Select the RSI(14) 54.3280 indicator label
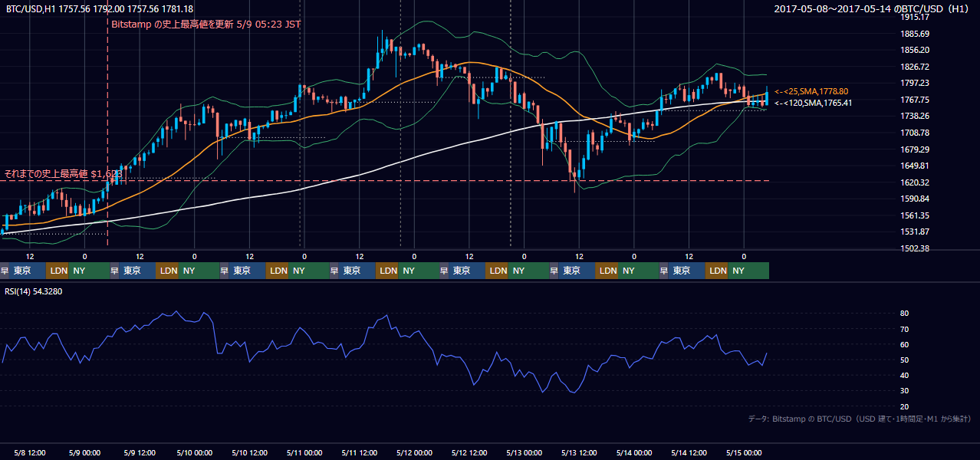This screenshot has width=980, height=460. pyautogui.click(x=34, y=291)
